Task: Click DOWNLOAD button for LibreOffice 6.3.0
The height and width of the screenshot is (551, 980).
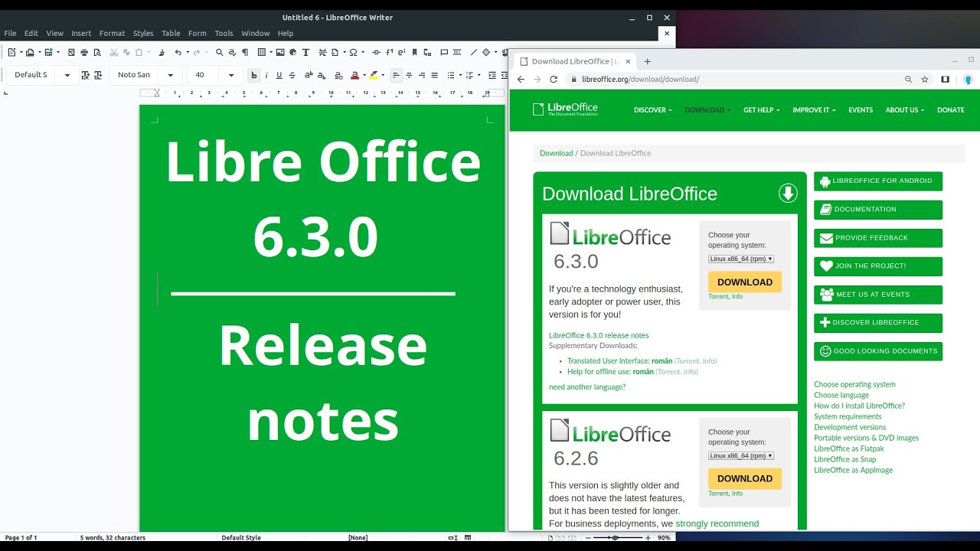Action: coord(745,282)
